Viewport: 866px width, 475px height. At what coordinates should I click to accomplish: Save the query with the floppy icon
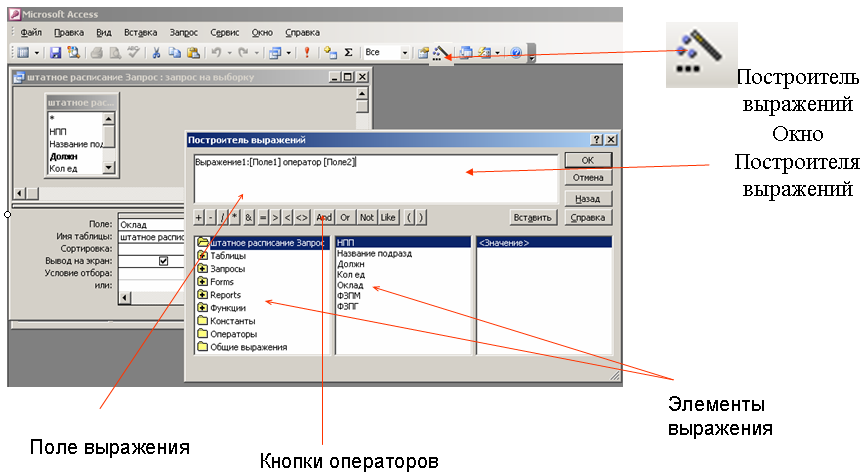coord(55,52)
